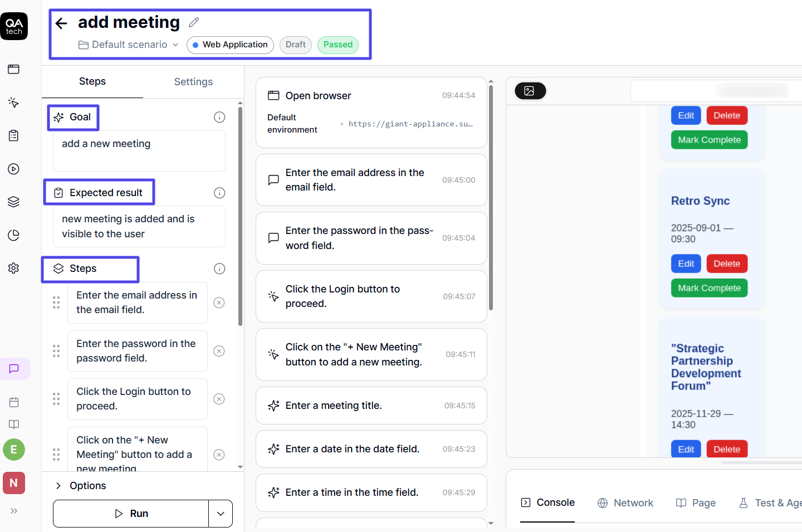The image size is (802, 532).
Task: Open the Run button dropdown arrow
Action: pos(221,514)
